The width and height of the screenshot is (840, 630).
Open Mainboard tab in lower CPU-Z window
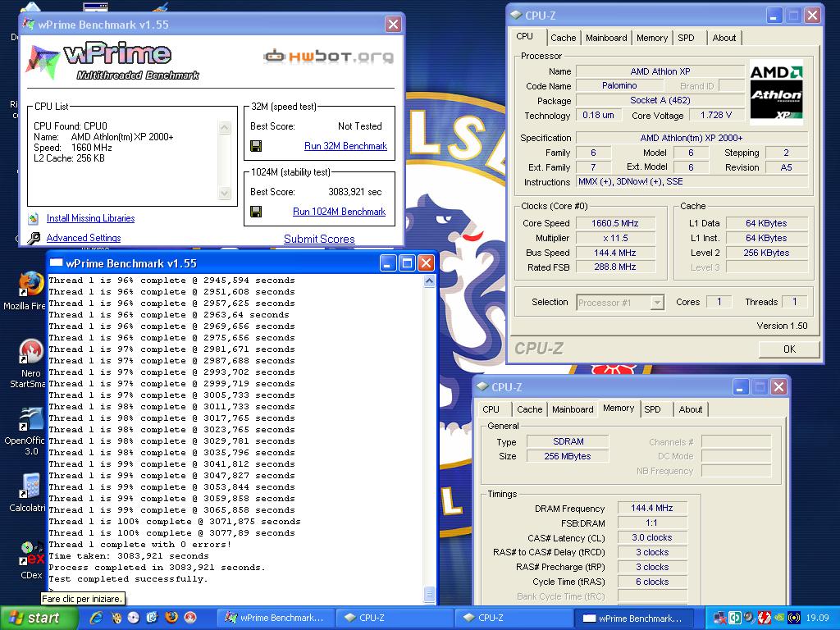pos(573,409)
